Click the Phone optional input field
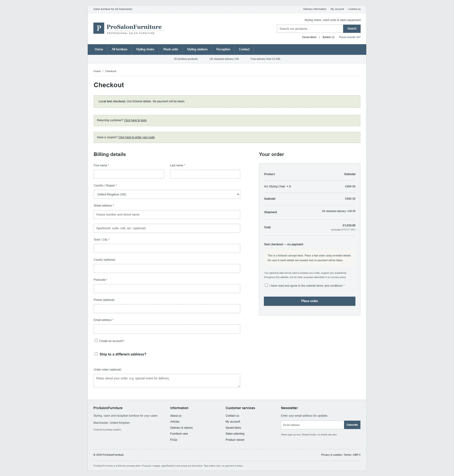 167,309
